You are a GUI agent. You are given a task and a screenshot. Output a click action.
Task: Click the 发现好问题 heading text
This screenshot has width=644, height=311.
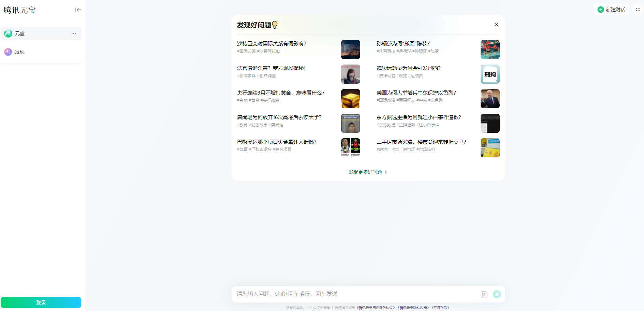[254, 25]
